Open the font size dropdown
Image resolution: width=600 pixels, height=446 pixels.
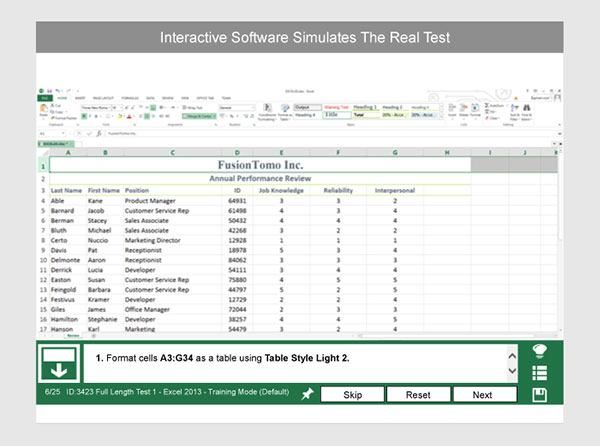[x=121, y=107]
